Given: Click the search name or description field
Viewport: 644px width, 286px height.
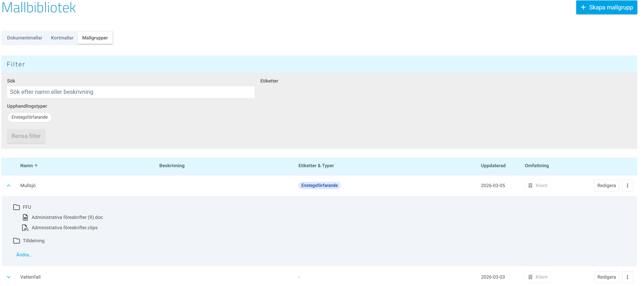Looking at the screenshot, I should (x=131, y=92).
